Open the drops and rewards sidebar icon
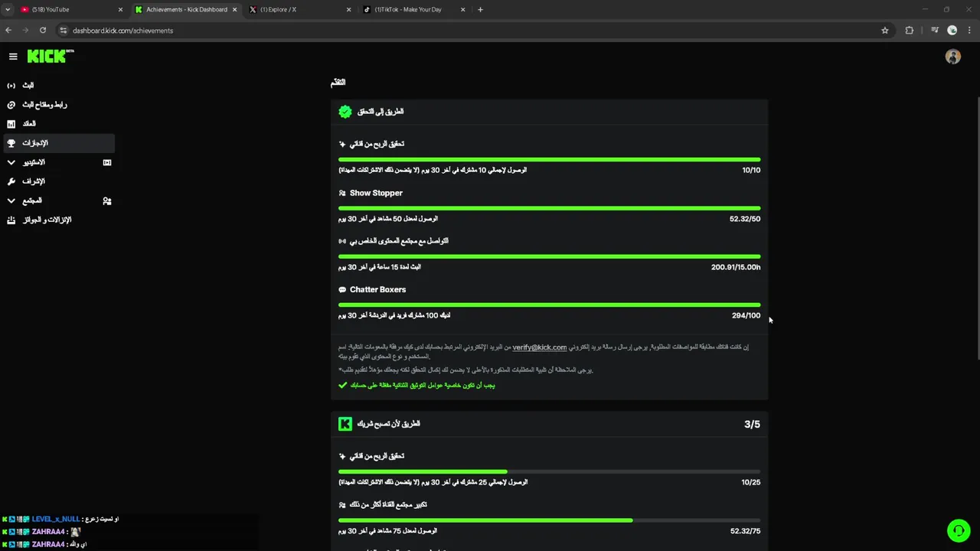Viewport: 980px width, 551px height. pos(11,220)
